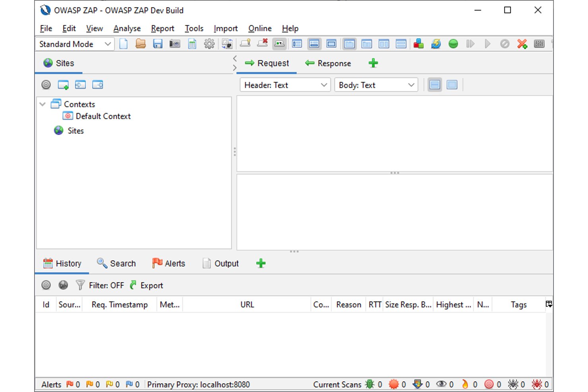This screenshot has width=588, height=392.
Task: Open Session Properties from the toolbar
Action: pyautogui.click(x=192, y=44)
